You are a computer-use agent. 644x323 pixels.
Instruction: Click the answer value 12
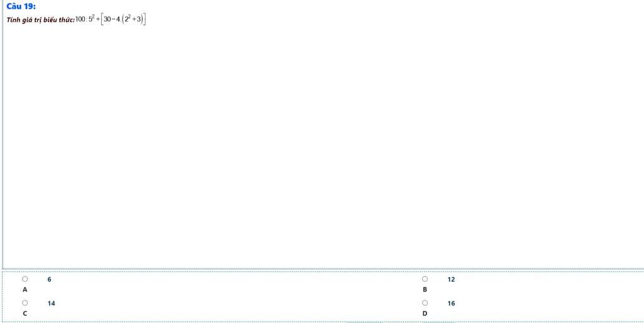tap(452, 280)
